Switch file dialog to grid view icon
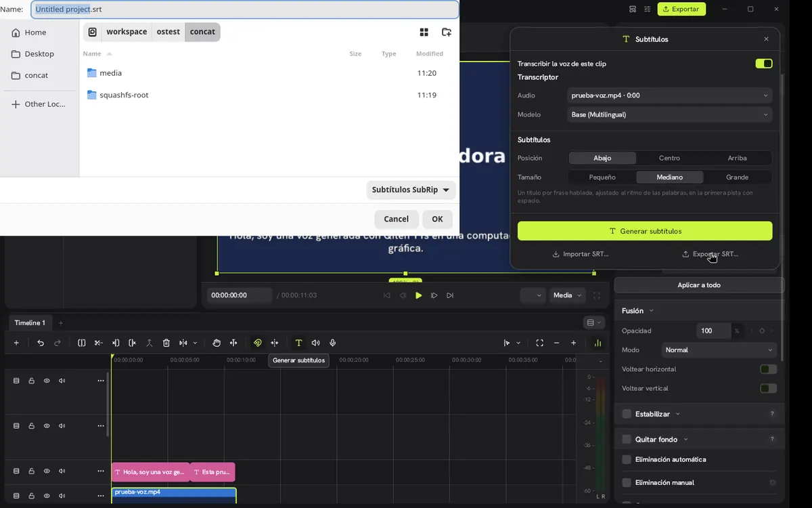This screenshot has width=812, height=508. pos(424,32)
